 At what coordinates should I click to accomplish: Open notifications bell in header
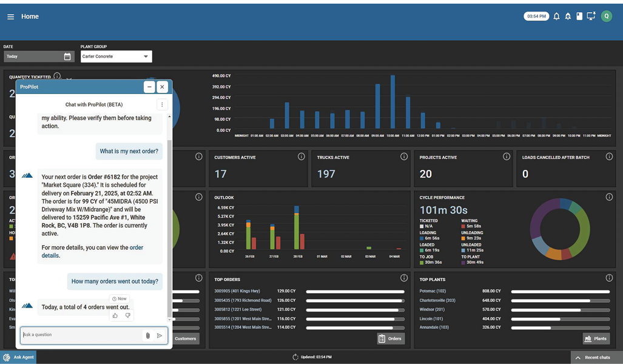556,16
